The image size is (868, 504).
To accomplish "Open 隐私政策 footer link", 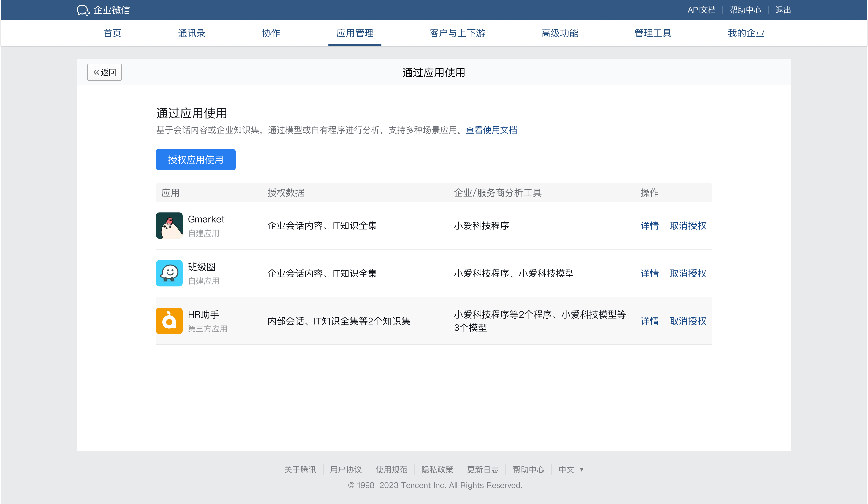I will [437, 469].
